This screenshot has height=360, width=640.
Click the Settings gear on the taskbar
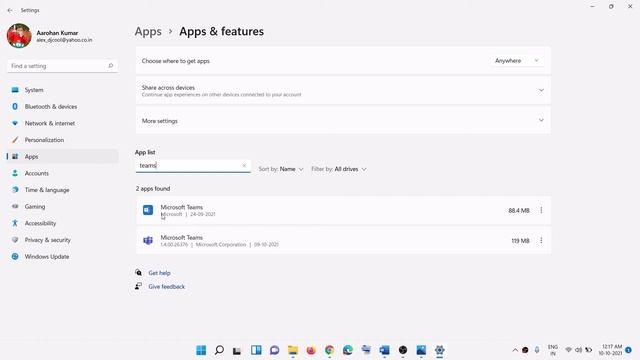[439, 350]
